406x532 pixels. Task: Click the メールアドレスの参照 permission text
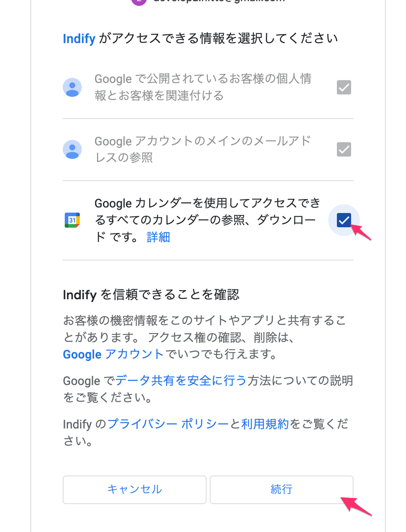click(203, 149)
